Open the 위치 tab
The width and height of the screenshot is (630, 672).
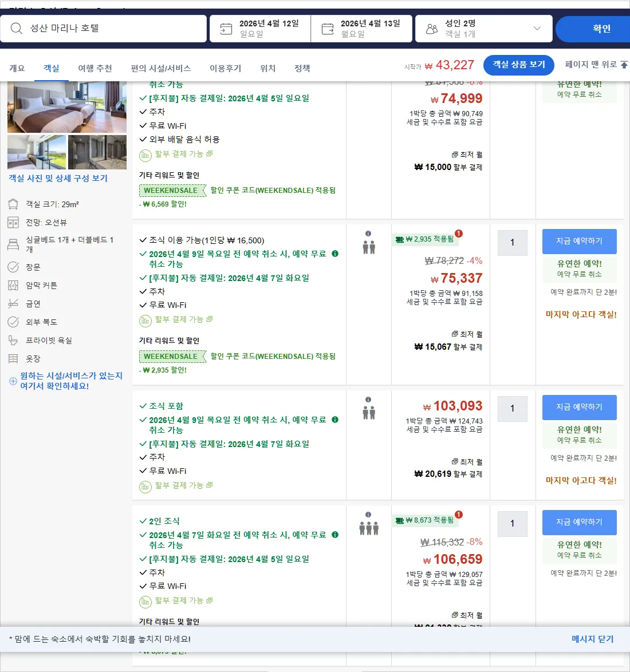(x=267, y=68)
